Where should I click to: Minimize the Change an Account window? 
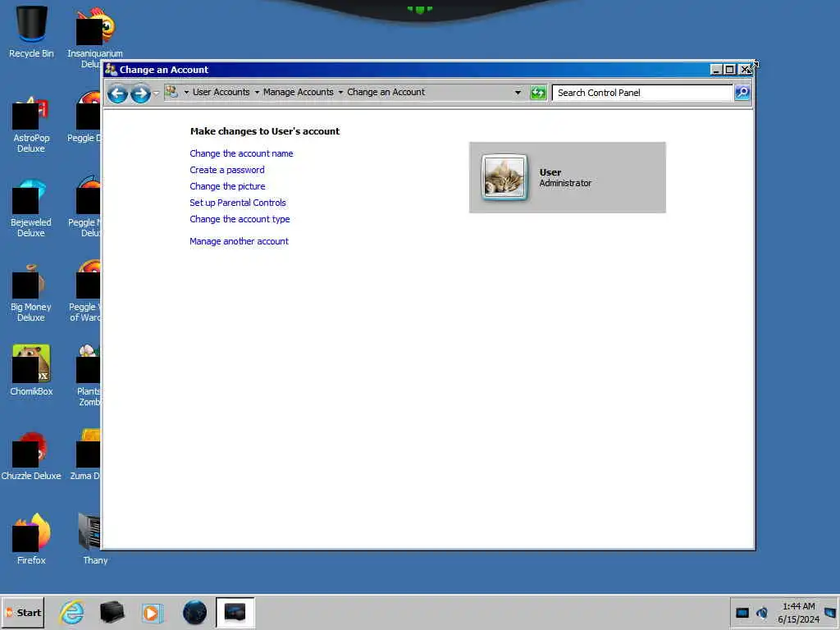click(x=715, y=70)
